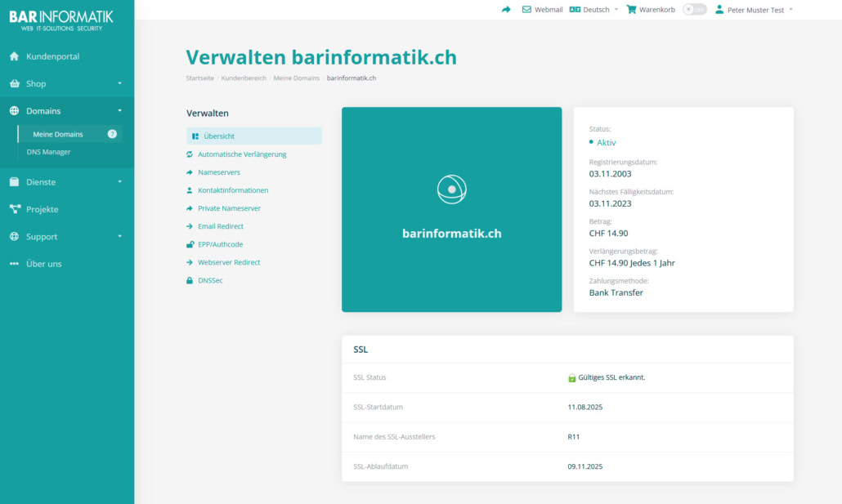Toggle the switch next to Warenkorb

point(694,10)
